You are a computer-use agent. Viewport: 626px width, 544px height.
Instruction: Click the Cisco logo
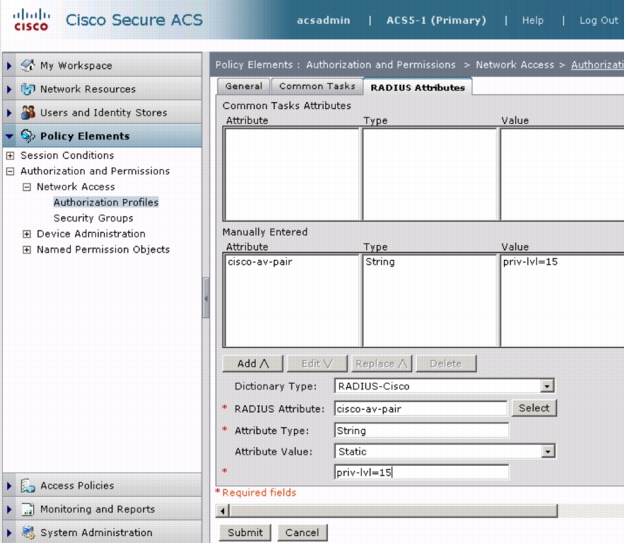[x=31, y=20]
